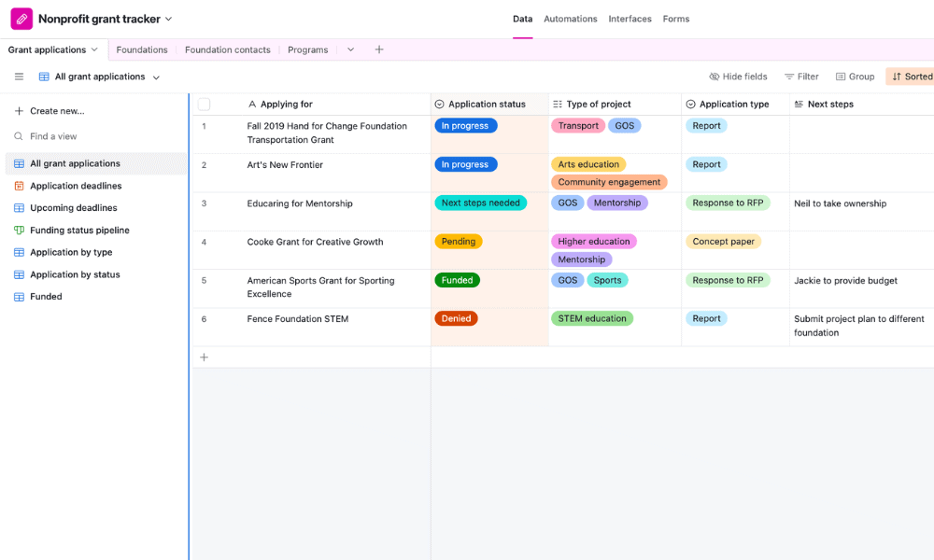Click the Find a view search field
The height and width of the screenshot is (560, 934).
click(x=53, y=136)
